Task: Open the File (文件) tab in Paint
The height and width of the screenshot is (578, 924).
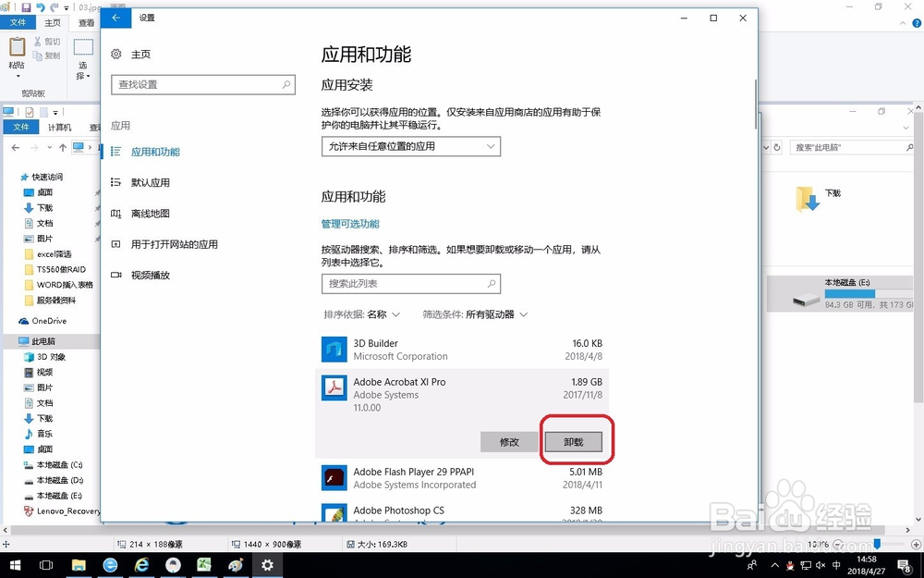Action: coord(18,22)
